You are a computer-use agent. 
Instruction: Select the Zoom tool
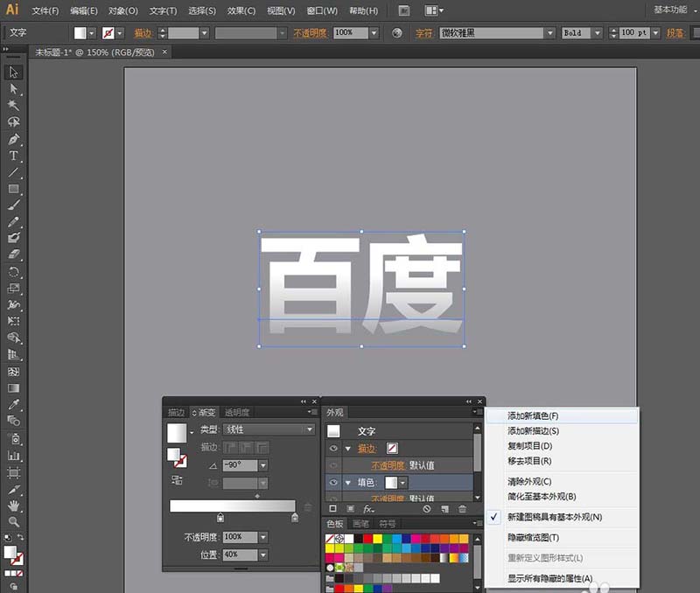click(x=13, y=522)
